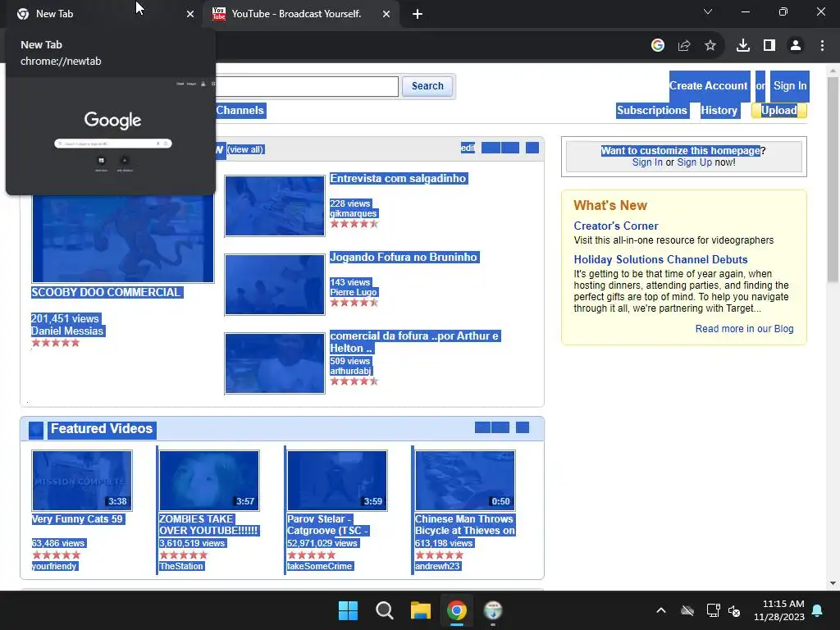
Task: Open Subscriptions page
Action: click(x=651, y=111)
